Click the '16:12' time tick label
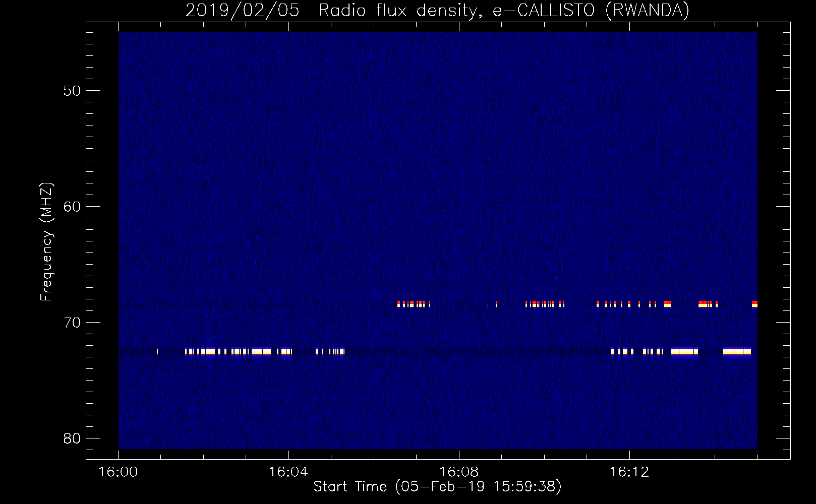This screenshot has height=504, width=816. 629,472
